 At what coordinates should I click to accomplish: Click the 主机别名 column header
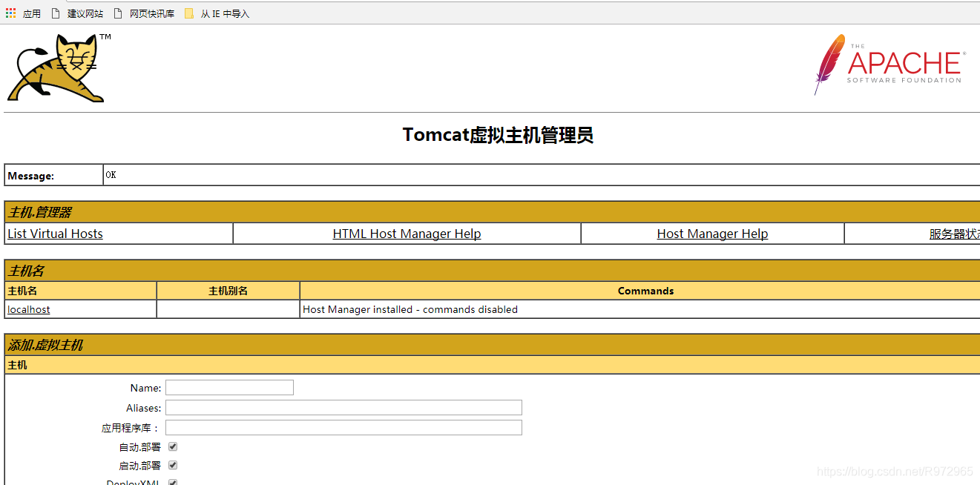(x=228, y=291)
